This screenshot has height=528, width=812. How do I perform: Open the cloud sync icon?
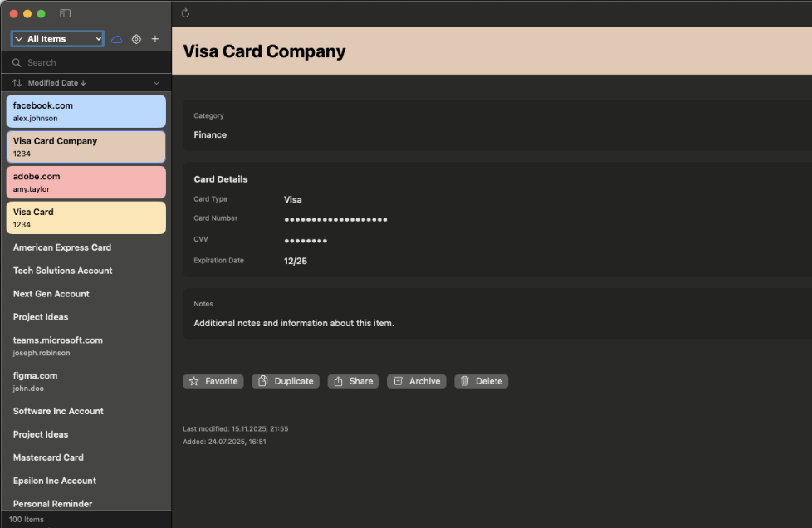coord(116,39)
